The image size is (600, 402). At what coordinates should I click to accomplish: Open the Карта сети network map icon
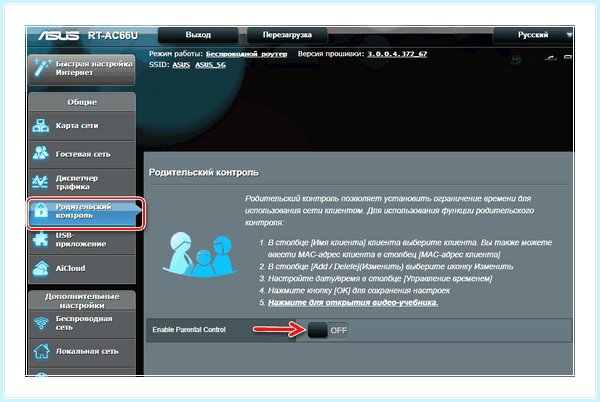click(x=41, y=126)
